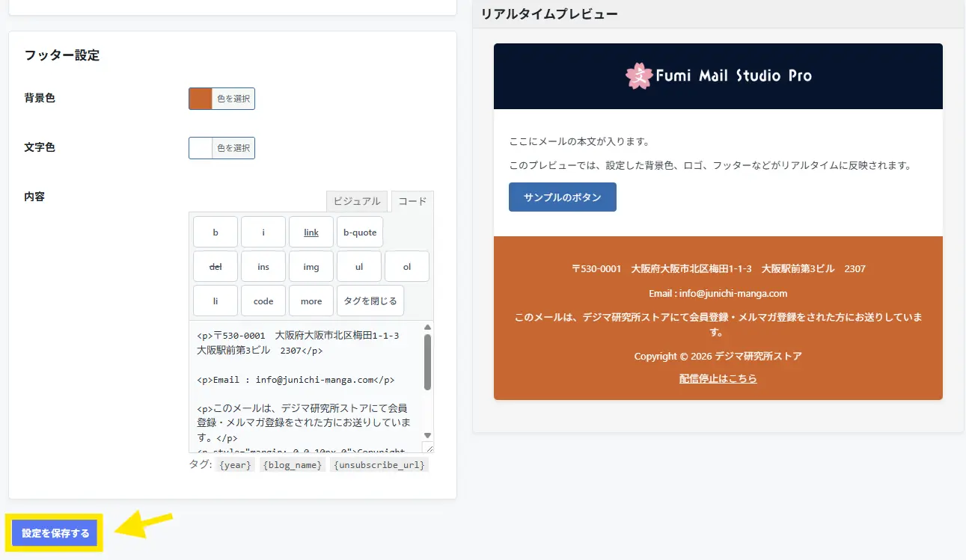Click the 配信停止はこちら link in preview
The image size is (966, 560).
[718, 379]
